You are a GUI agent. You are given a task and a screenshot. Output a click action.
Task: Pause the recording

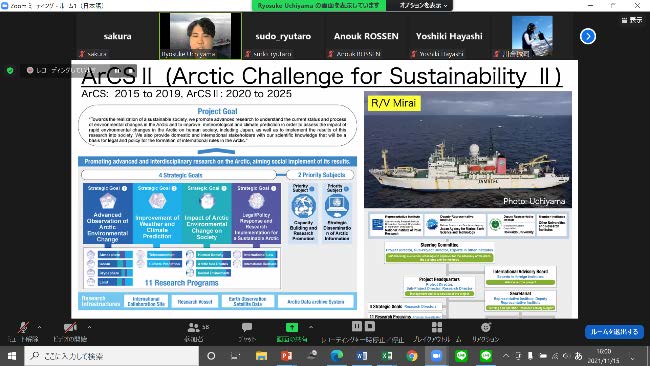tap(357, 327)
